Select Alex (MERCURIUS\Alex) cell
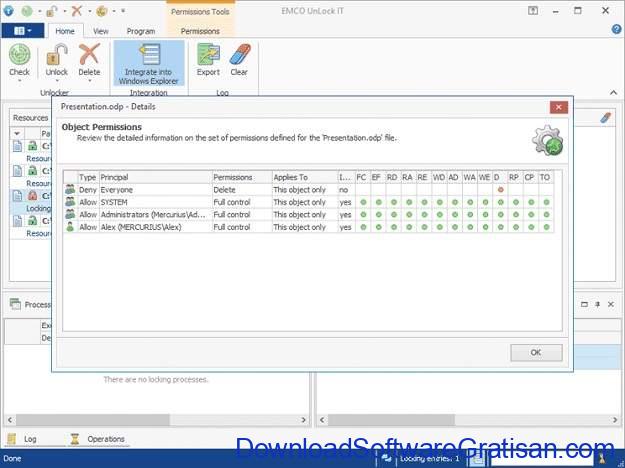Screen dimensions: 625x468 click(155, 227)
